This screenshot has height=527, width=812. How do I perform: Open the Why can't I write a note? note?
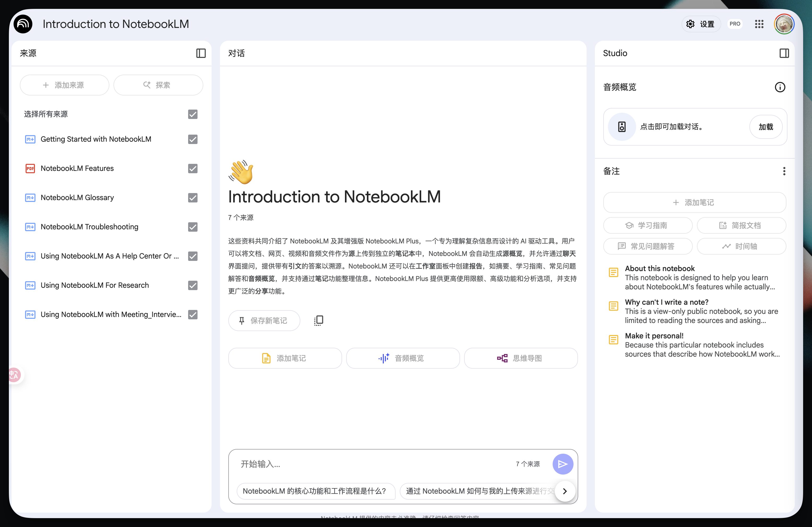tap(694, 311)
